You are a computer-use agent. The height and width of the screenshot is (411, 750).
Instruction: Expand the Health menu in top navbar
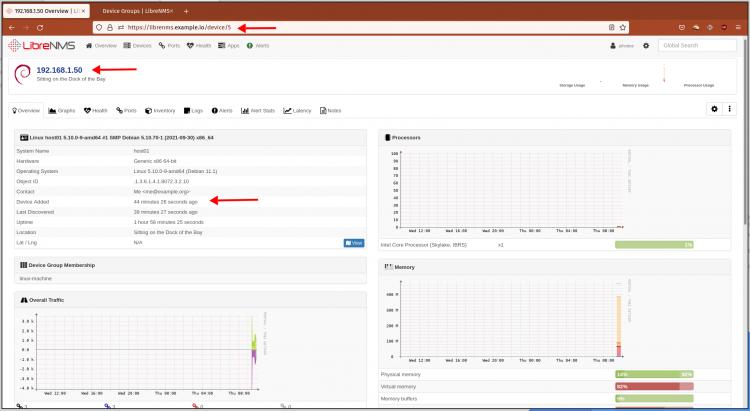pos(198,45)
